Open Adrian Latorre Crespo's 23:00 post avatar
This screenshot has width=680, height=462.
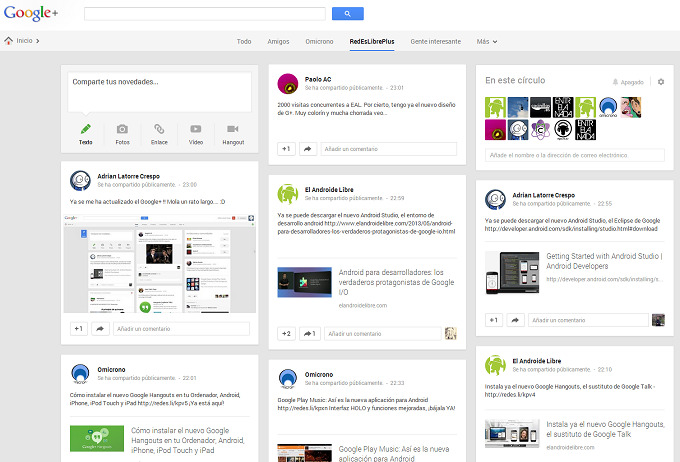(x=80, y=180)
